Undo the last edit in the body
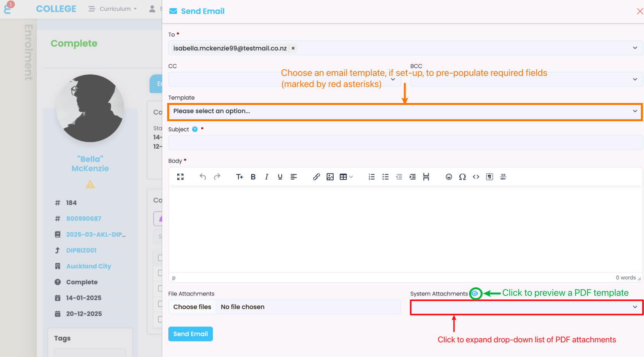The width and height of the screenshot is (644, 357). 203,177
